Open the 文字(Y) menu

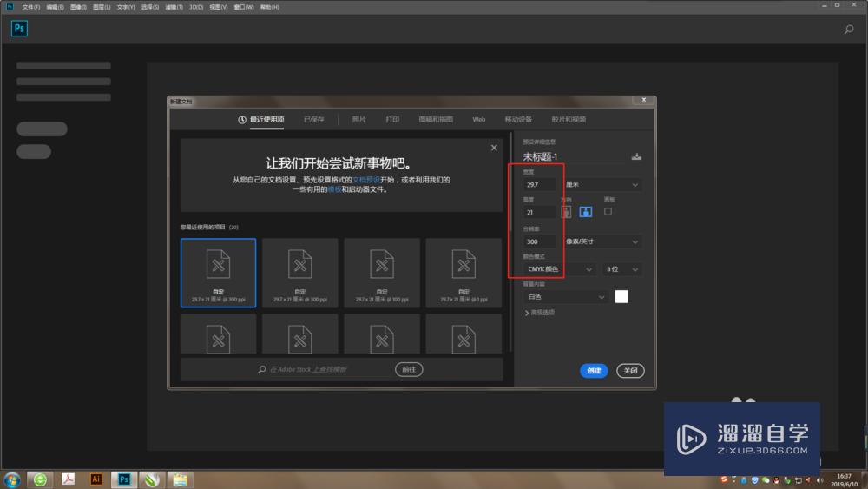126,7
